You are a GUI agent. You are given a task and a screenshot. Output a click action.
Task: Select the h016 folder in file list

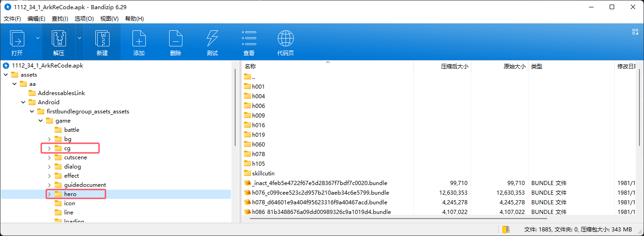[x=254, y=125]
